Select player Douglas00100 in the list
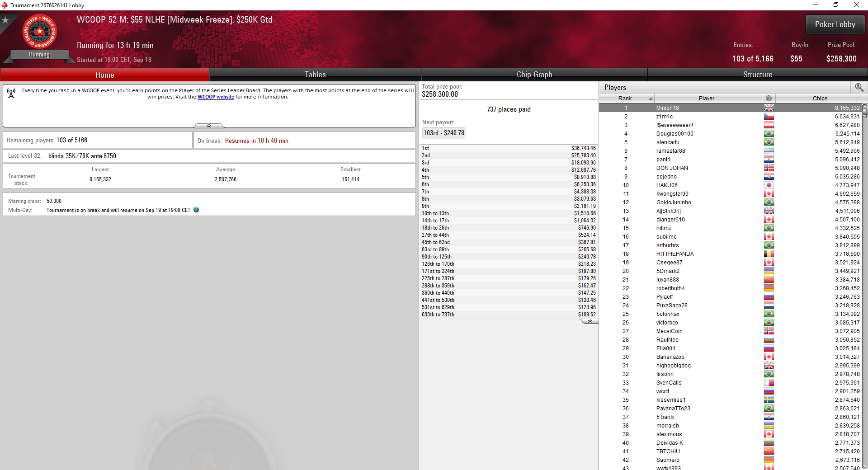This screenshot has height=470, width=868. [x=730, y=134]
